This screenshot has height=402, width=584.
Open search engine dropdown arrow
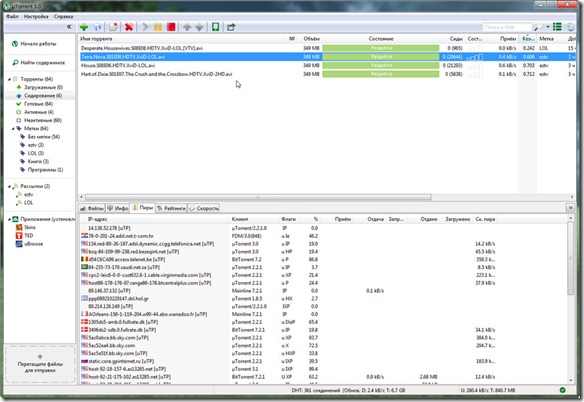pyautogui.click(x=548, y=27)
